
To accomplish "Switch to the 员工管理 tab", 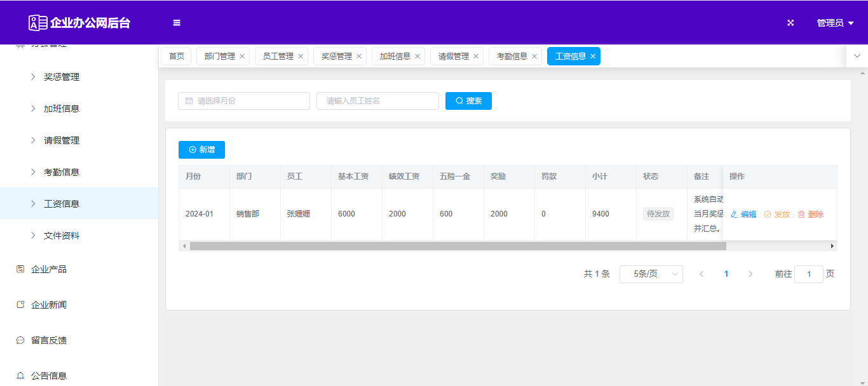I will (x=278, y=57).
